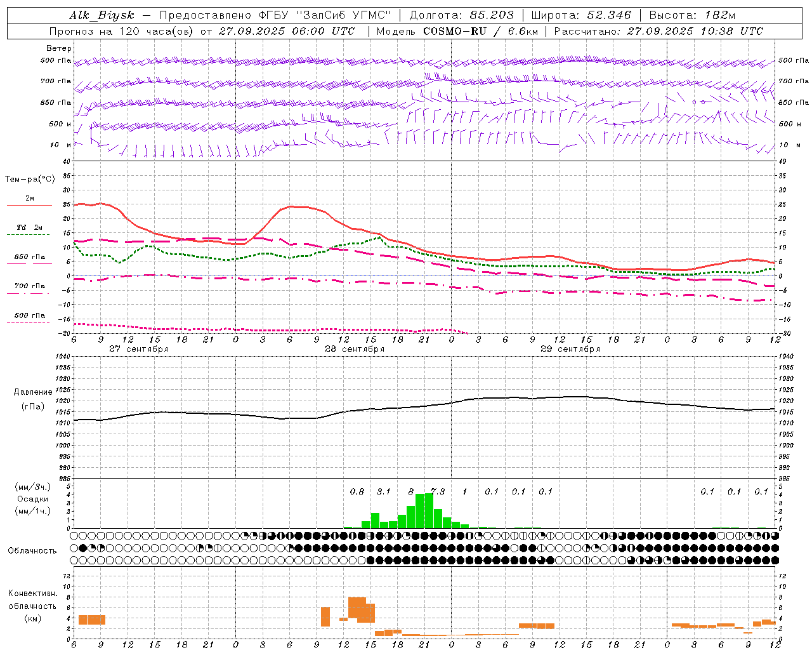Click the 'Модель COSMO-RU / 6.6км' model label
Viewport: 812px width, 650px height.
coord(457,31)
